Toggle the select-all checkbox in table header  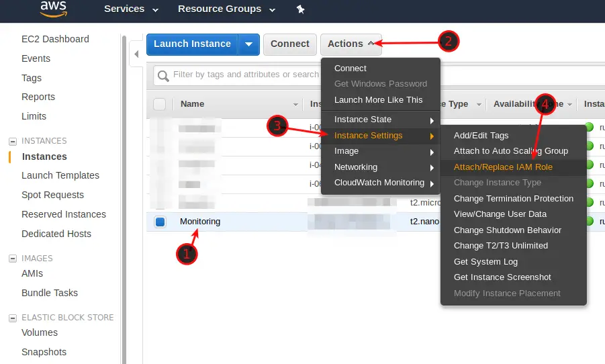[159, 104]
